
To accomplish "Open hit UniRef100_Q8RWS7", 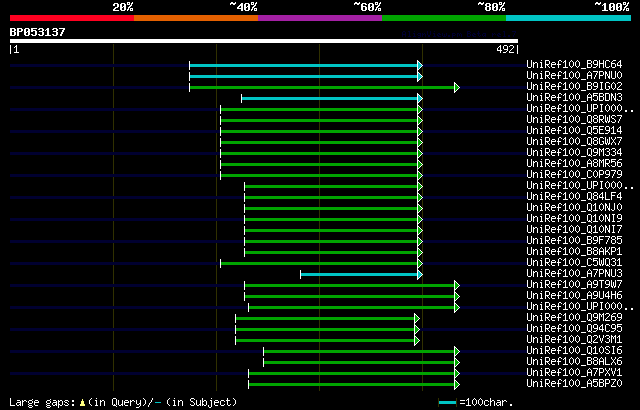I will click(x=574, y=120).
